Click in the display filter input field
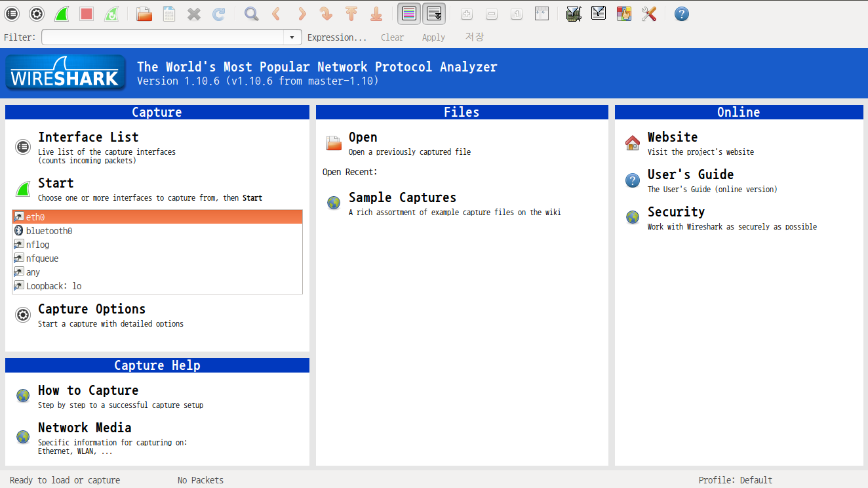This screenshot has width=868, height=488. [163, 37]
